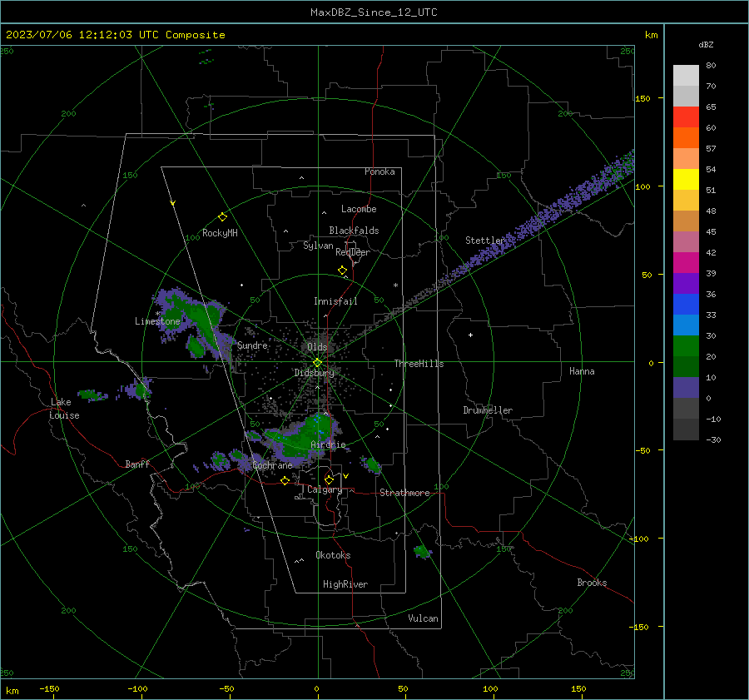The image size is (749, 700).
Task: Click the yellow diamond marker right of Cochrane
Action: tap(285, 481)
